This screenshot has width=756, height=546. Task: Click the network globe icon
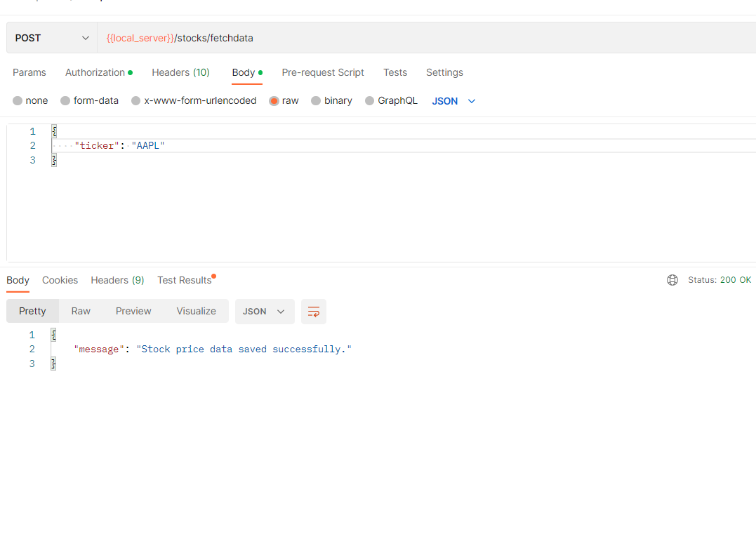672,280
